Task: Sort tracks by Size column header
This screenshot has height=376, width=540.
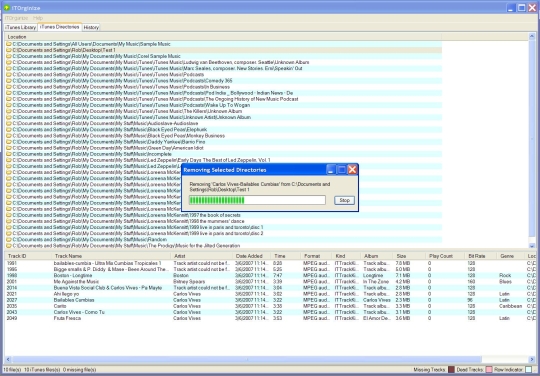Action: coord(409,256)
